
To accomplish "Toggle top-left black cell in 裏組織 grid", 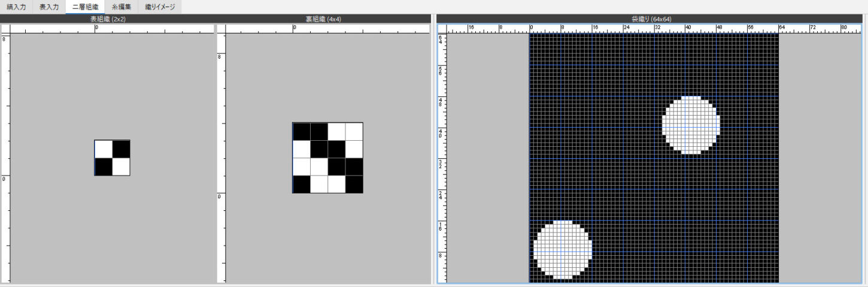I will [301, 131].
